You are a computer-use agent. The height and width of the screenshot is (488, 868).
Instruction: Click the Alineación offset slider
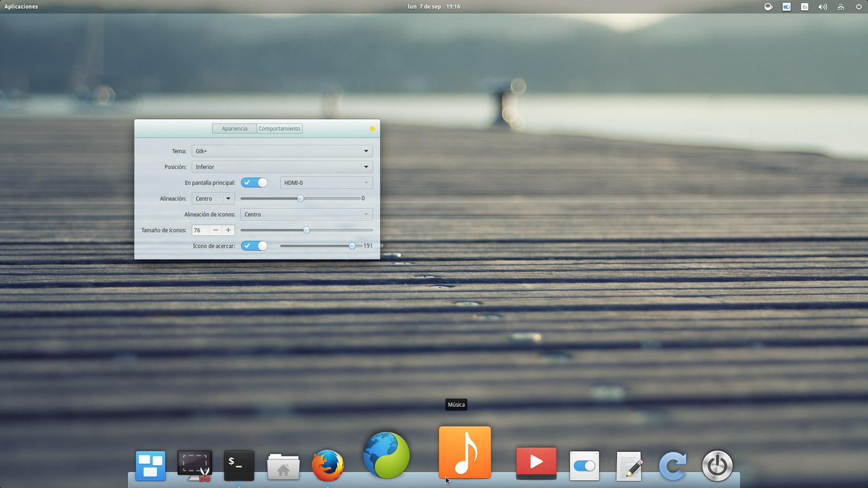300,198
